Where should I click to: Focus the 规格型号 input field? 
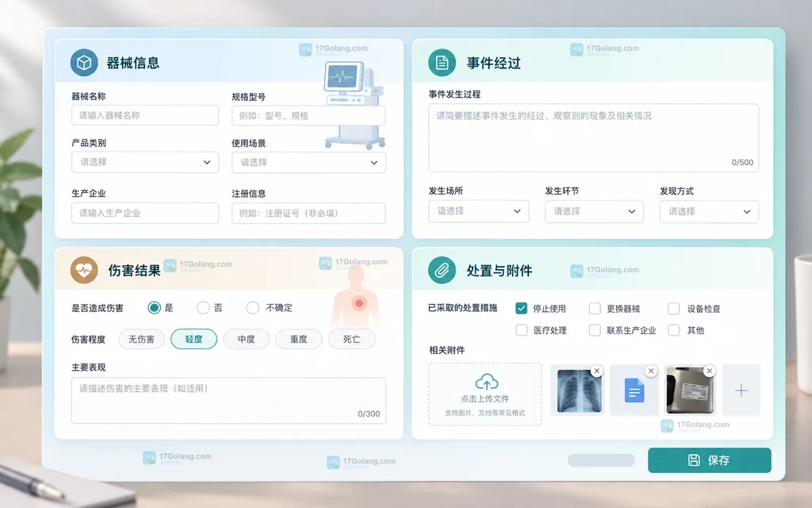pos(308,116)
